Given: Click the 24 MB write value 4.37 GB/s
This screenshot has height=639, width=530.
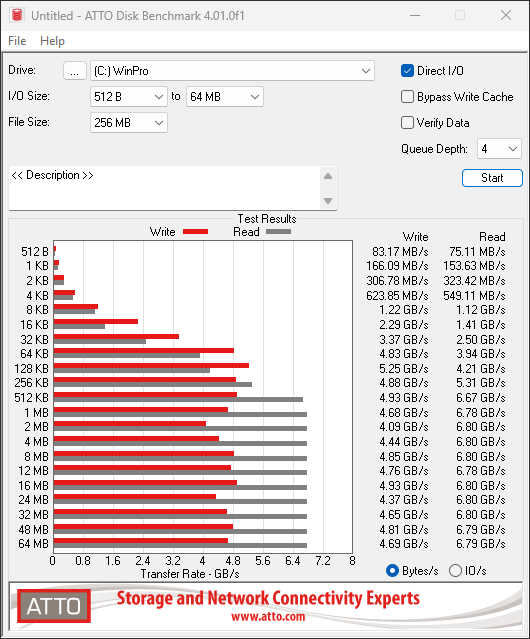Looking at the screenshot, I should point(404,500).
